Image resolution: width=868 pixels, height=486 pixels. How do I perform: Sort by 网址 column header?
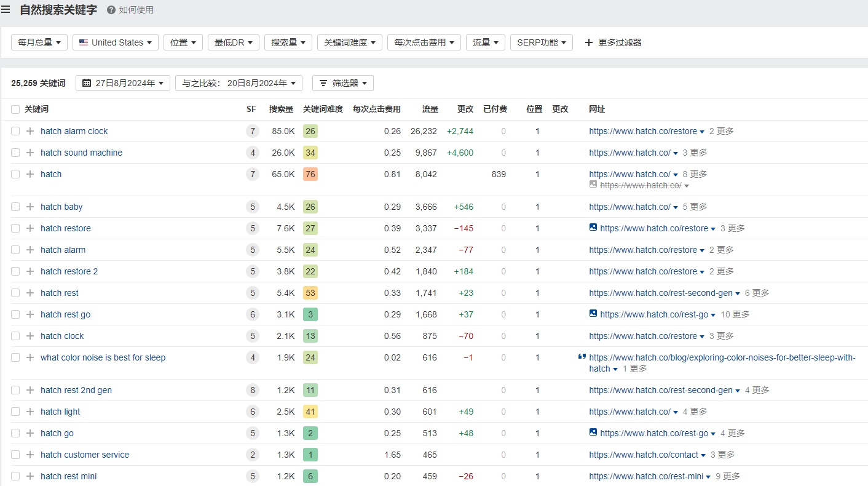pyautogui.click(x=597, y=109)
